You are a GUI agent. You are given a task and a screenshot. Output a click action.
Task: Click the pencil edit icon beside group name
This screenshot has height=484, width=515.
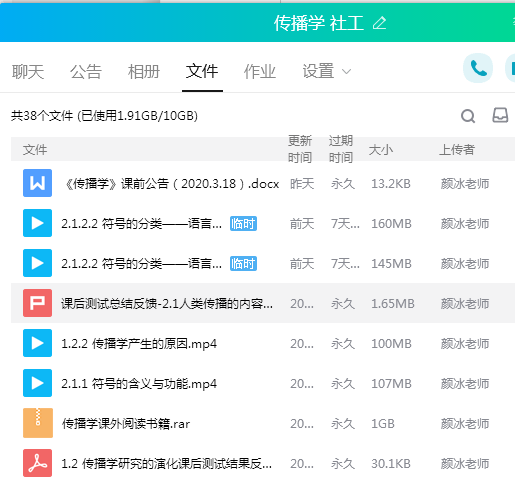[x=379, y=23]
